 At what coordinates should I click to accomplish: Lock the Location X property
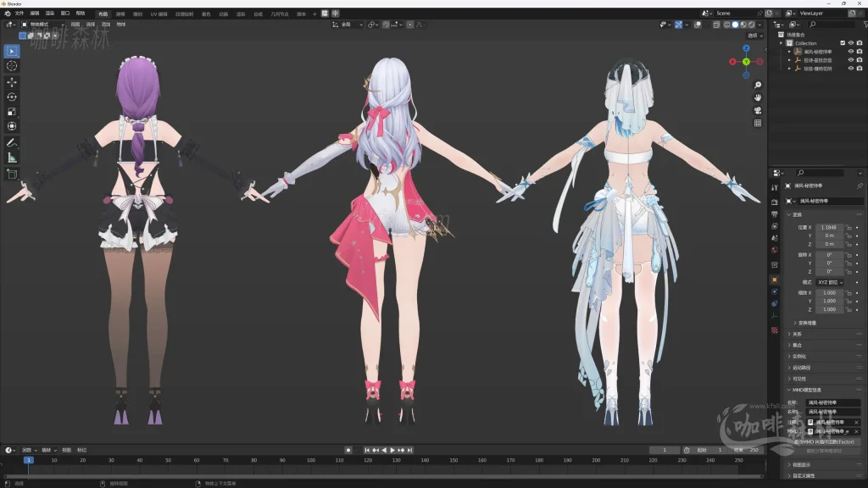tap(849, 227)
